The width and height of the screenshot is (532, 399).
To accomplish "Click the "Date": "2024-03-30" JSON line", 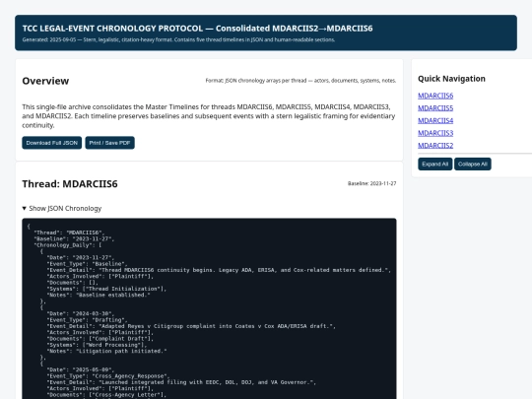I will (x=81, y=313).
